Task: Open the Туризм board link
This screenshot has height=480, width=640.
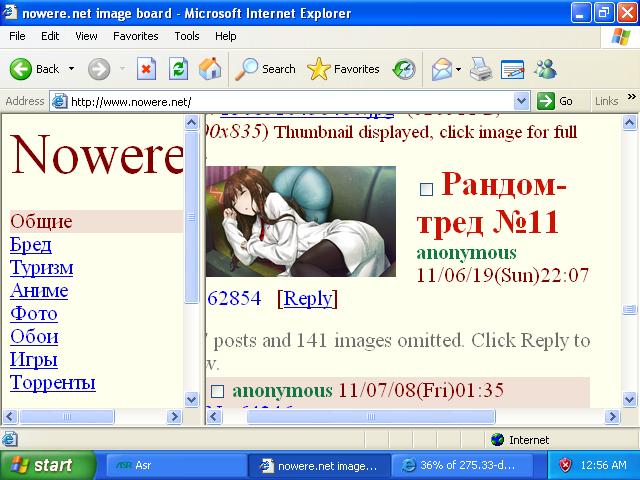Action: (42, 268)
